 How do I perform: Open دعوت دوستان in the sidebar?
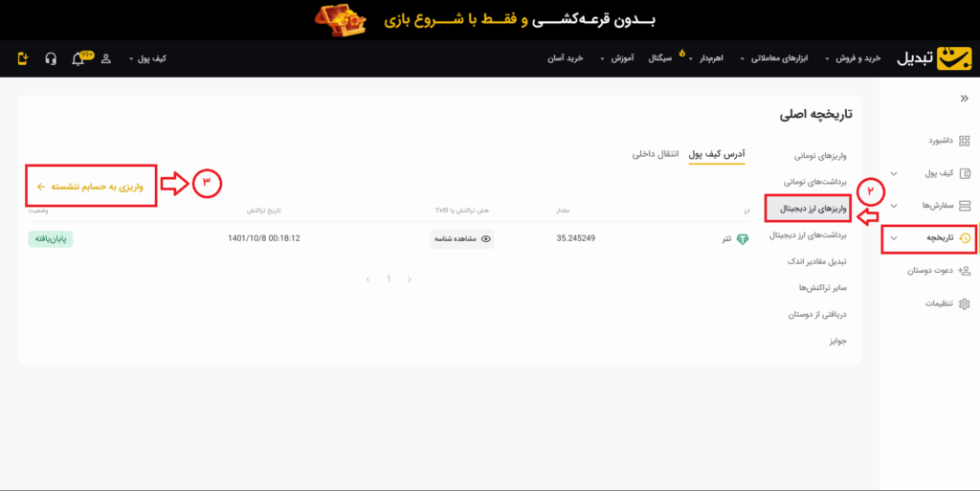point(940,271)
